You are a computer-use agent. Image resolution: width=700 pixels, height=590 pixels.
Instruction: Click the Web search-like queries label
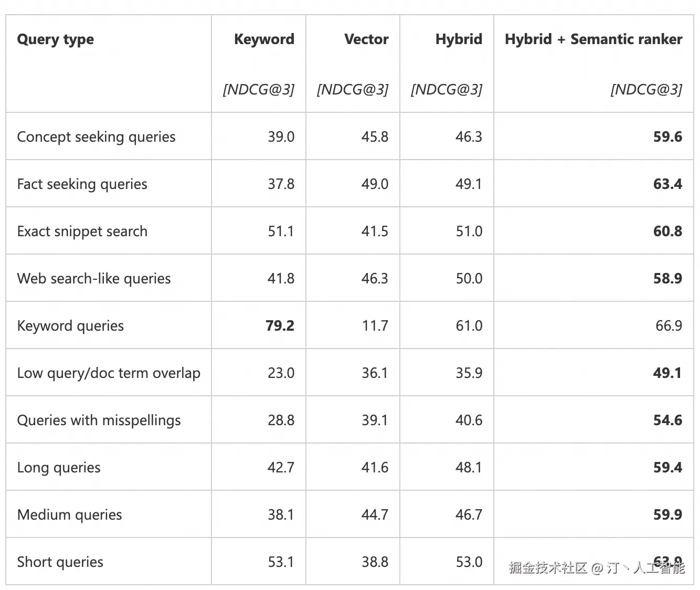[x=94, y=279]
